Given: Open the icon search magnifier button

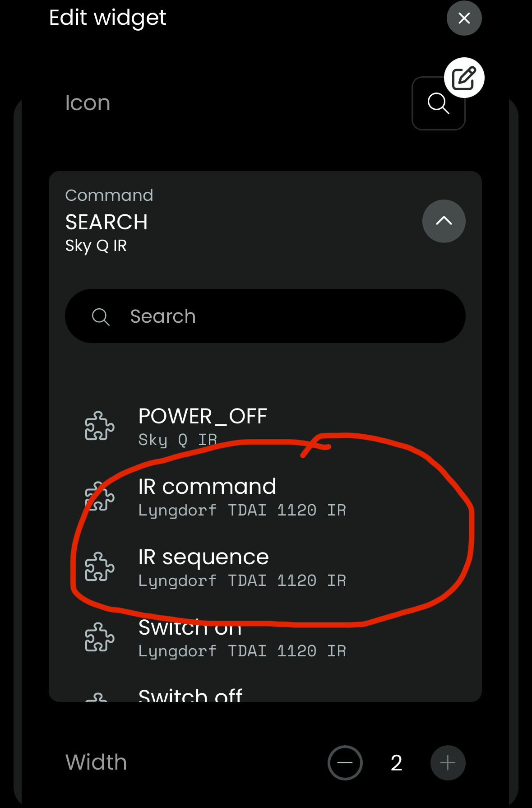Looking at the screenshot, I should pyautogui.click(x=438, y=103).
